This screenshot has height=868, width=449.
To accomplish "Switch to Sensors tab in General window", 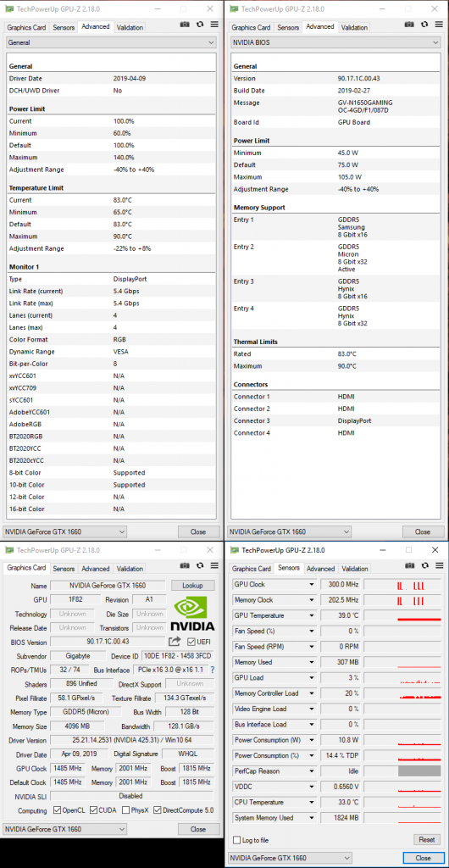I will pyautogui.click(x=64, y=28).
